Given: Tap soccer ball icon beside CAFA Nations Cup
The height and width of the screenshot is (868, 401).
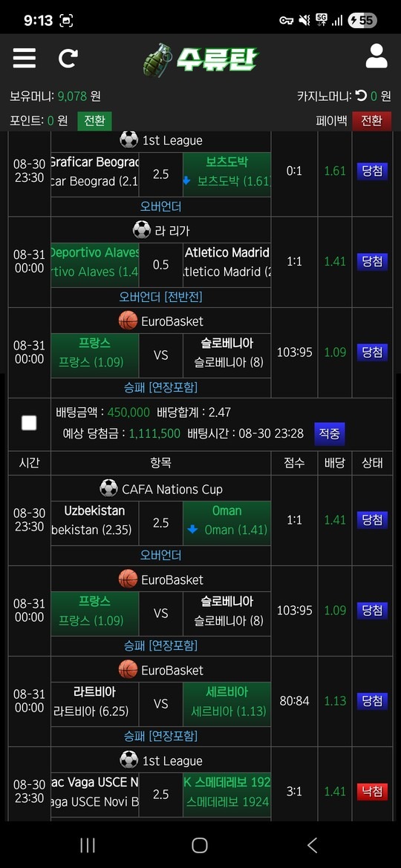Looking at the screenshot, I should (x=108, y=488).
